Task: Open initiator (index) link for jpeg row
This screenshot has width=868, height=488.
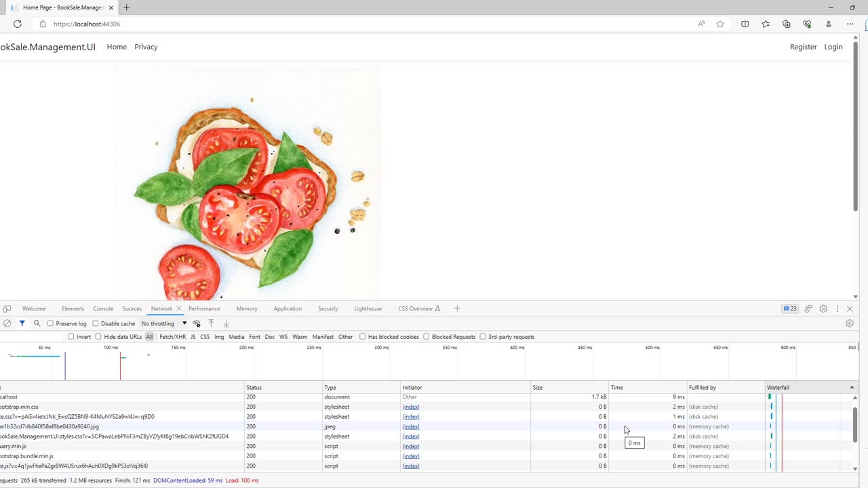Action: [x=411, y=426]
